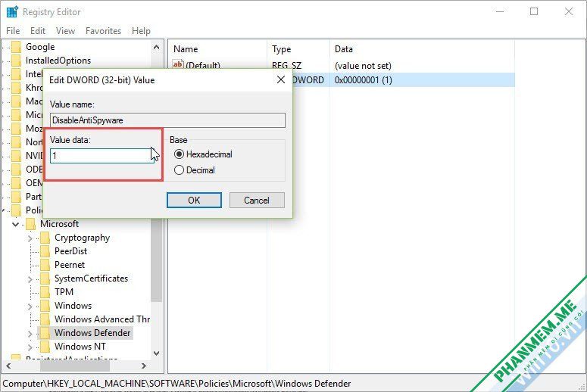The height and width of the screenshot is (392, 587).
Task: Click the Peernet folder icon
Action: pyautogui.click(x=45, y=265)
